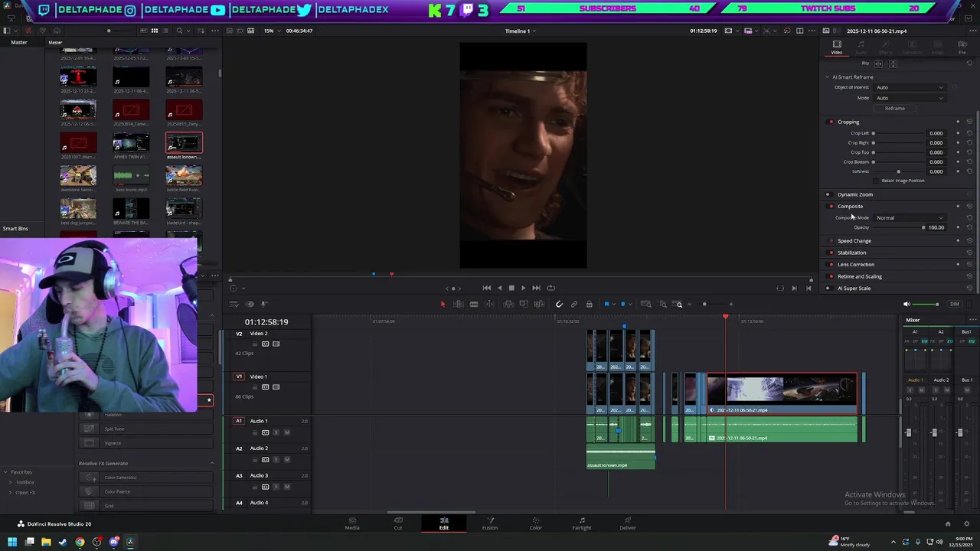The height and width of the screenshot is (551, 980).
Task: Toggle loop playback
Action: 550,288
